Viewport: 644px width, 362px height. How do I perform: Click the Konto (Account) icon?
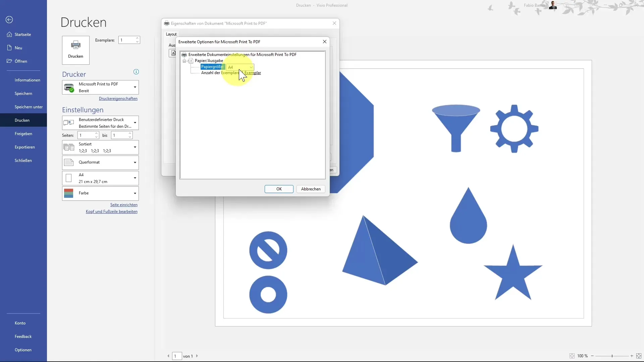pyautogui.click(x=20, y=323)
